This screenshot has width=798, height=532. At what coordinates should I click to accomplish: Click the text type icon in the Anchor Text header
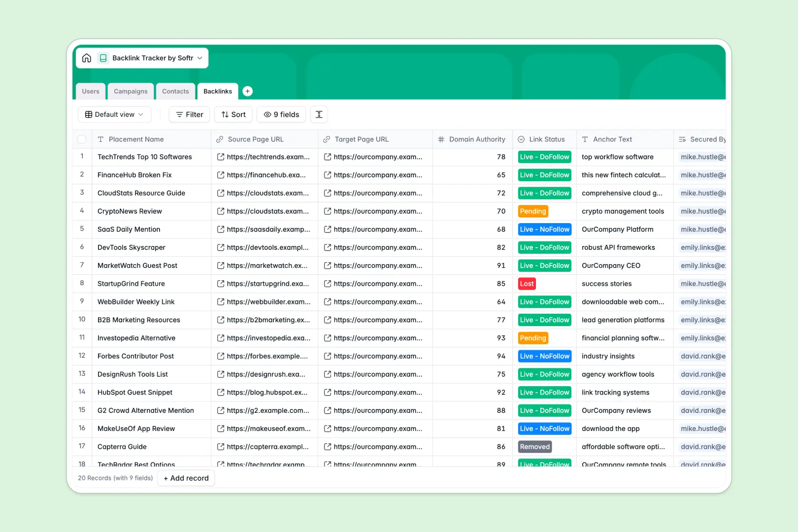click(x=584, y=139)
